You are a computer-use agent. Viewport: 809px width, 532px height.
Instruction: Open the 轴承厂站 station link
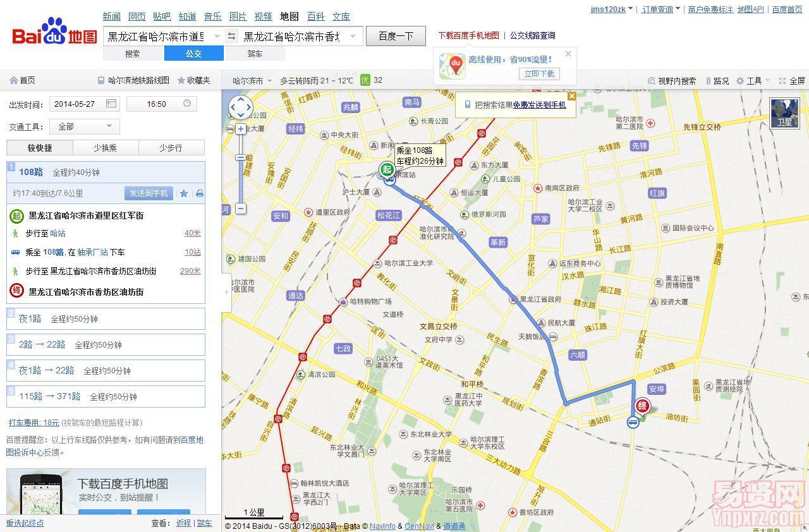(x=92, y=252)
